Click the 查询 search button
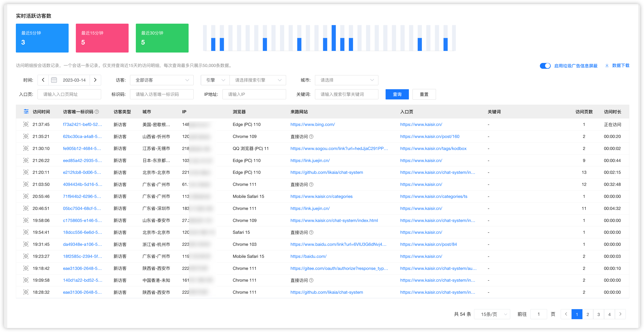 click(397, 94)
